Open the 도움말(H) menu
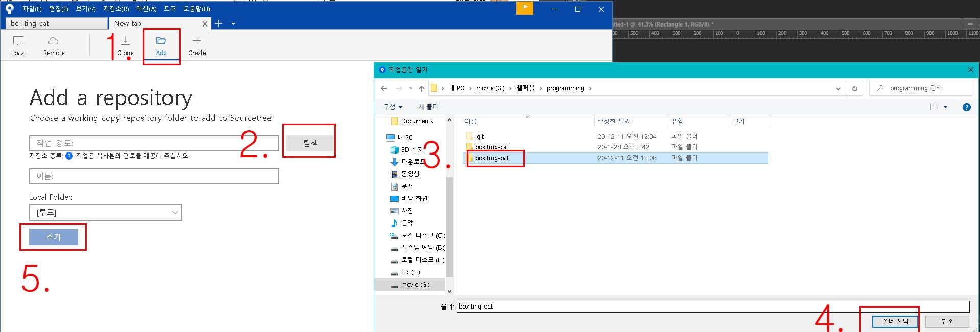 197,9
